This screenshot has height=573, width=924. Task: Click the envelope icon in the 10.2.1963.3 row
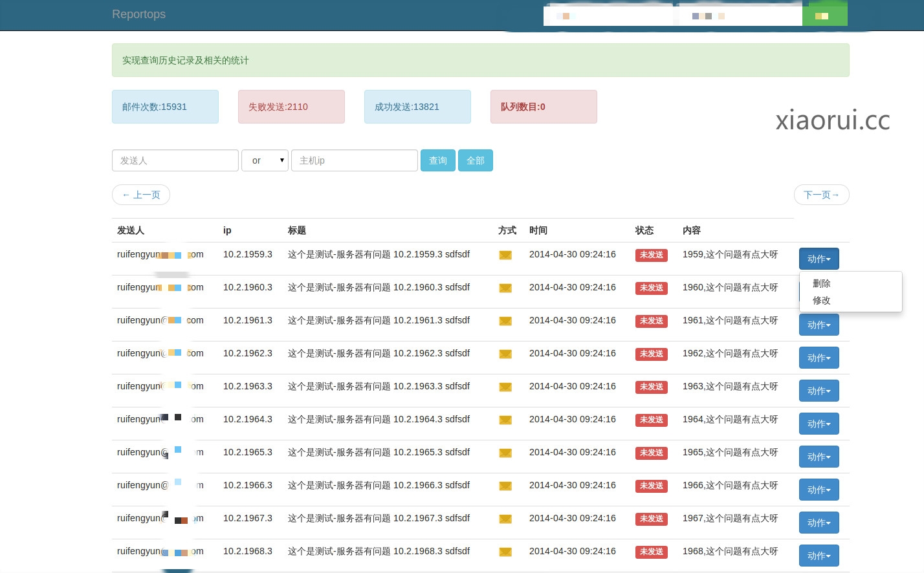[505, 387]
